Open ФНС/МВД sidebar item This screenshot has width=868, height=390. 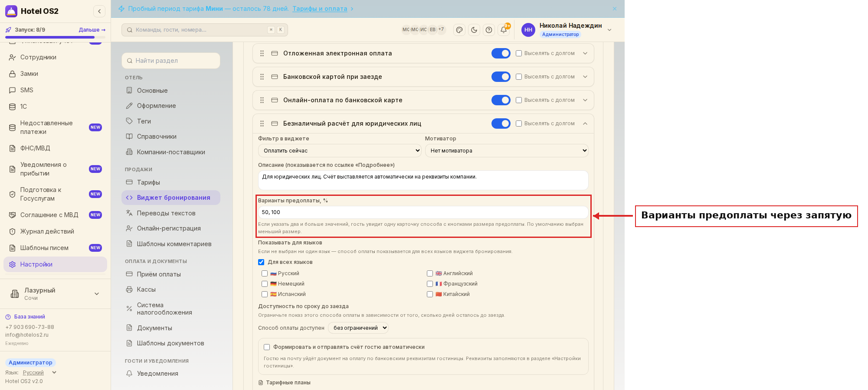[x=55, y=148]
